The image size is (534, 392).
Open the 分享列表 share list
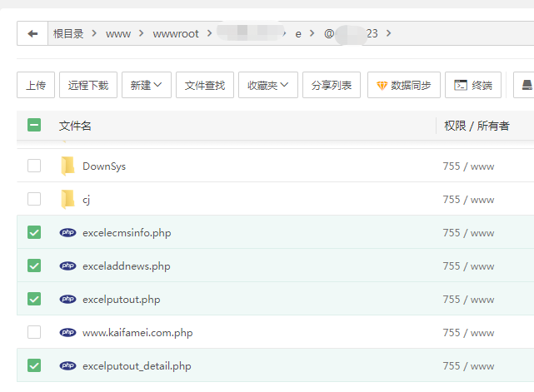point(331,85)
